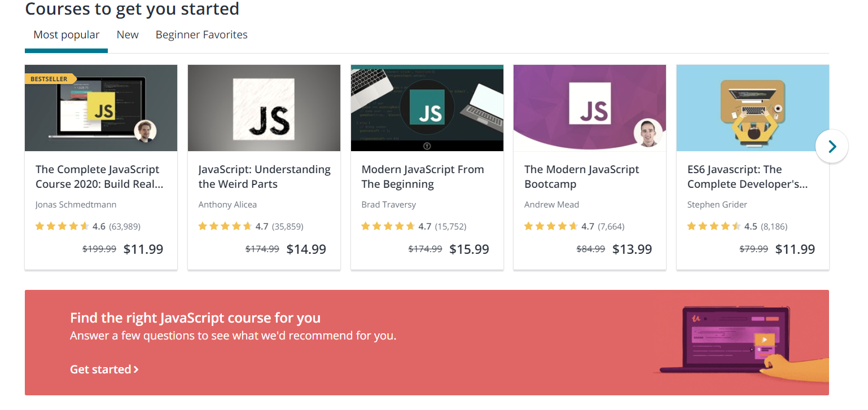The image size is (868, 410).
Task: Click The Modern JavaScript Bootcamp purple thumbnail
Action: coord(589,108)
